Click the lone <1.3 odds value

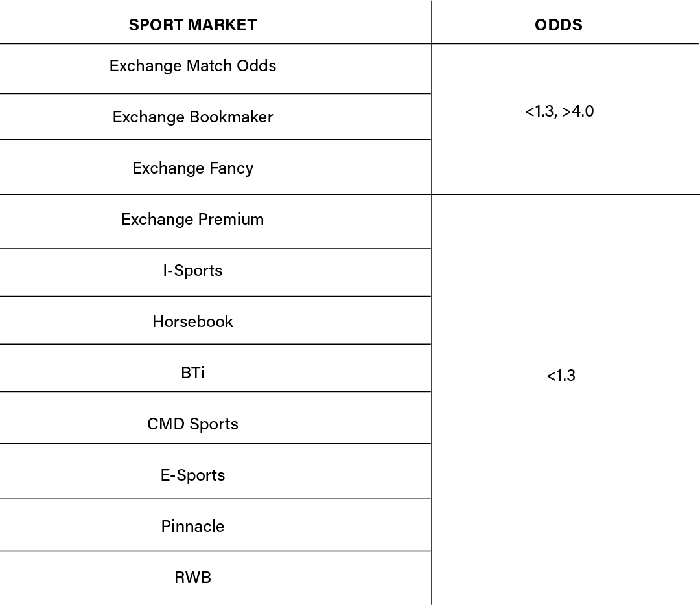click(561, 376)
